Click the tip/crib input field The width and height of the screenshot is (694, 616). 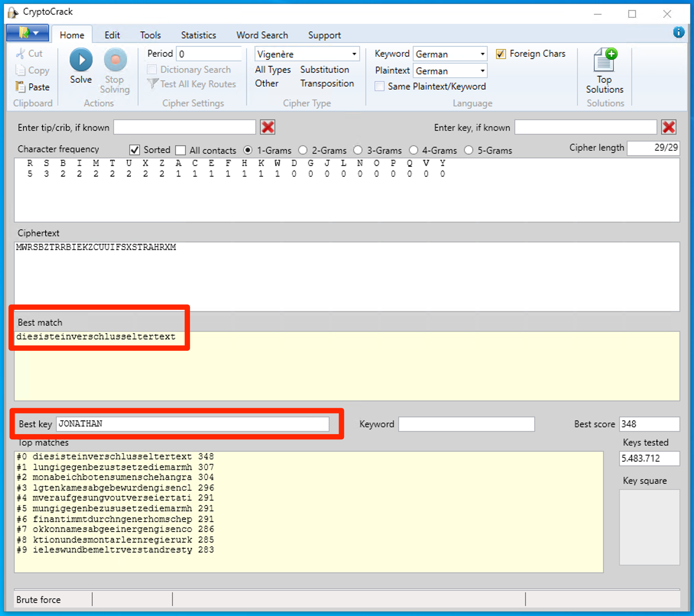[185, 127]
